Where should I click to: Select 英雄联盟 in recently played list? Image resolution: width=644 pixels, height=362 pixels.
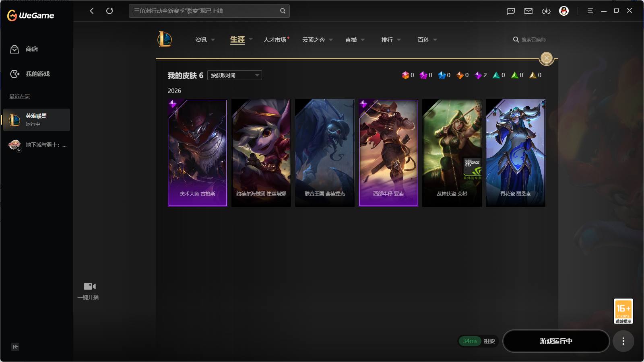tap(37, 120)
